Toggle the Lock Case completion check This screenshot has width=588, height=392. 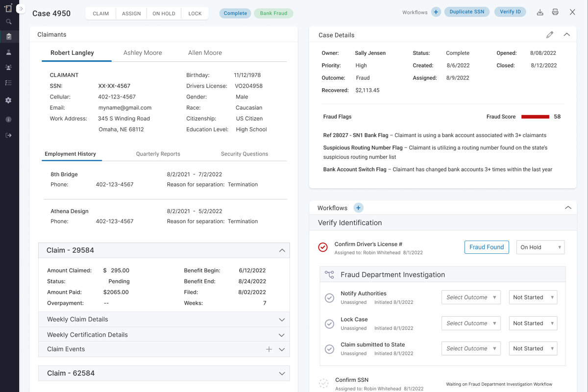tap(330, 323)
